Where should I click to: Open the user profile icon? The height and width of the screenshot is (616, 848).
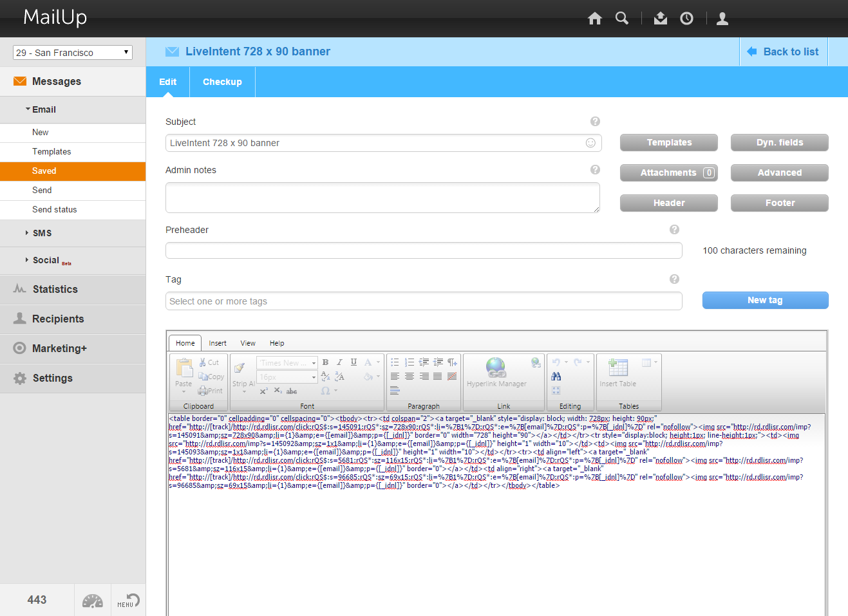click(722, 19)
